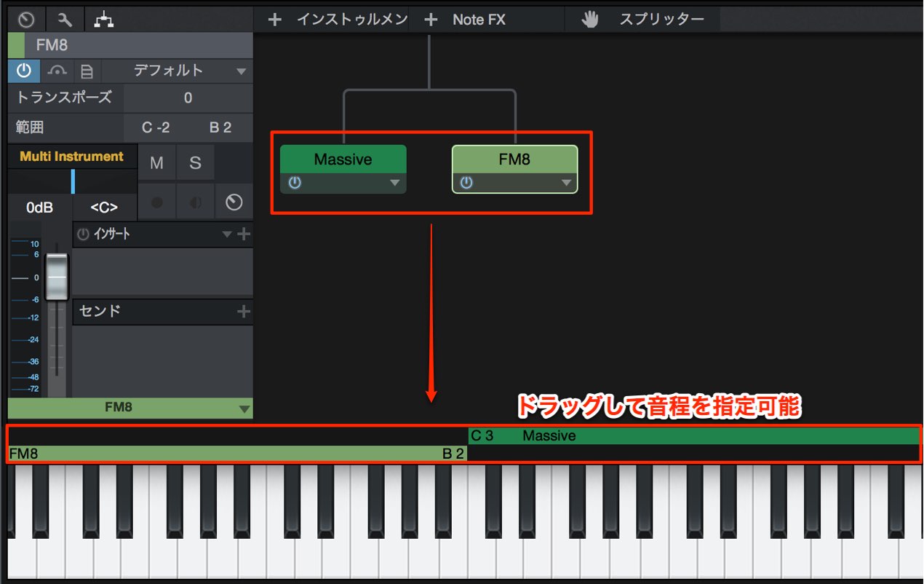Add a send with the plus icon
924x584 pixels.
(244, 312)
